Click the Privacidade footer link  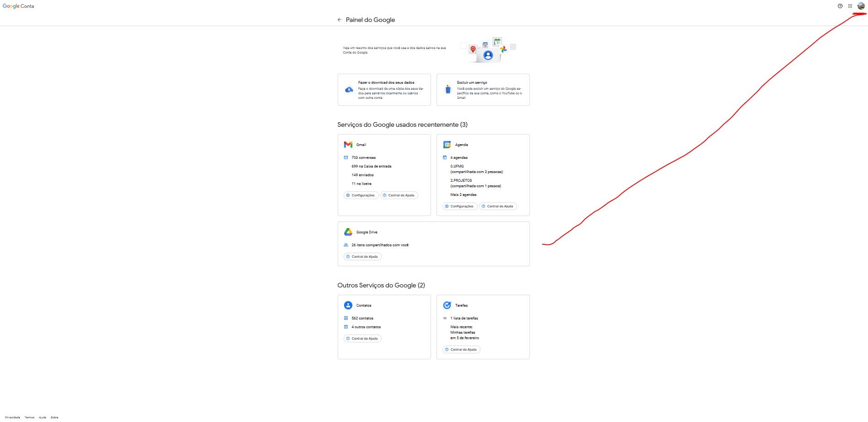point(12,417)
